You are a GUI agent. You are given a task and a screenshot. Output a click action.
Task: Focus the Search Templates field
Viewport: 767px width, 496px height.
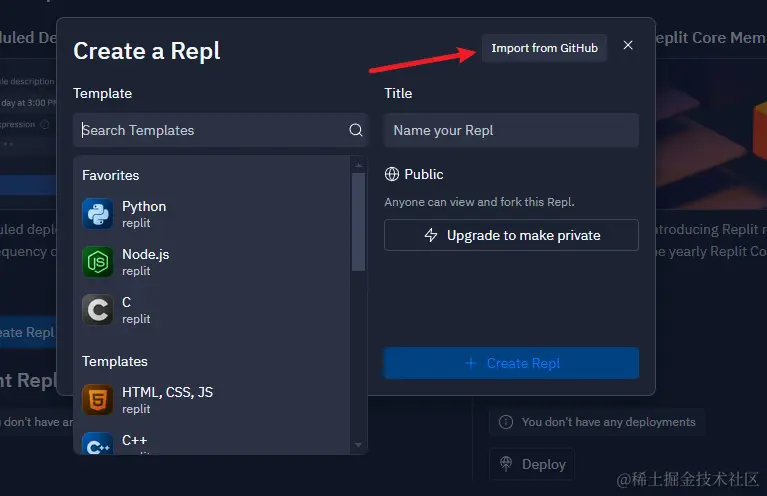tap(220, 130)
